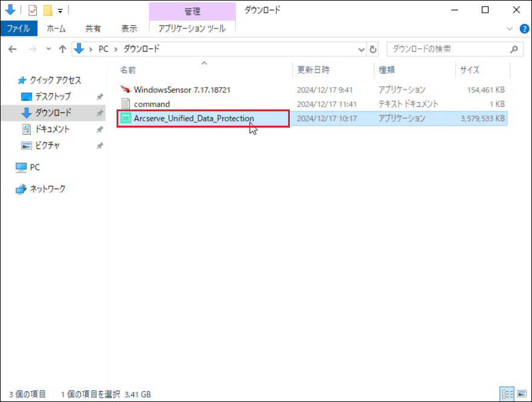
Task: Select the WindowsSensor.7.17.18721 file
Action: click(182, 90)
